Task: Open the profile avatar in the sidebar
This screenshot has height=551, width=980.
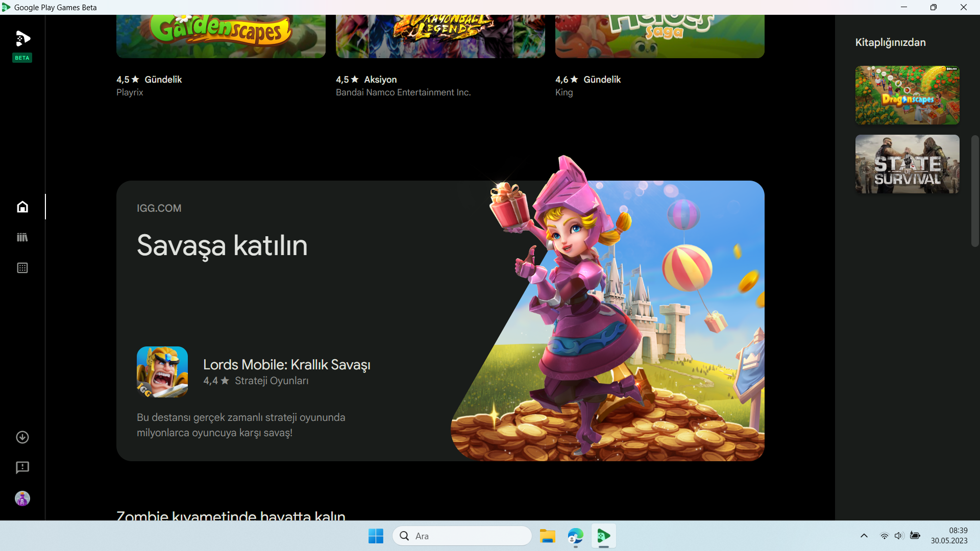Action: point(22,498)
